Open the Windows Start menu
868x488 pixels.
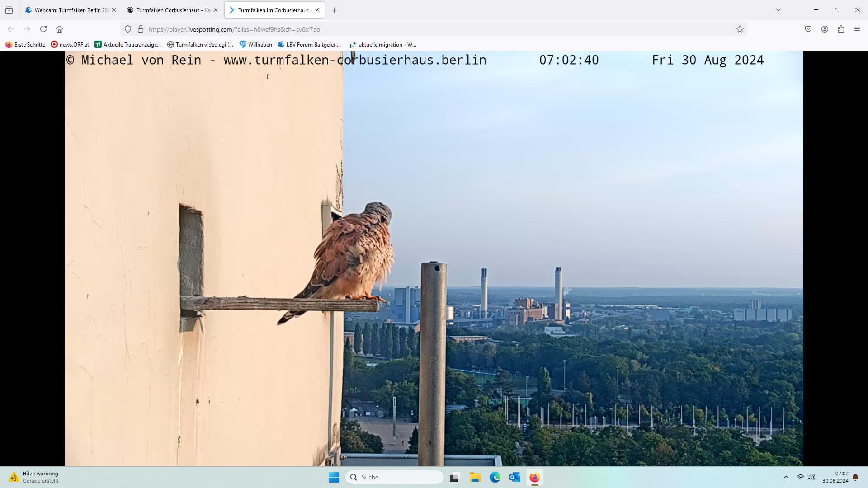tap(334, 477)
